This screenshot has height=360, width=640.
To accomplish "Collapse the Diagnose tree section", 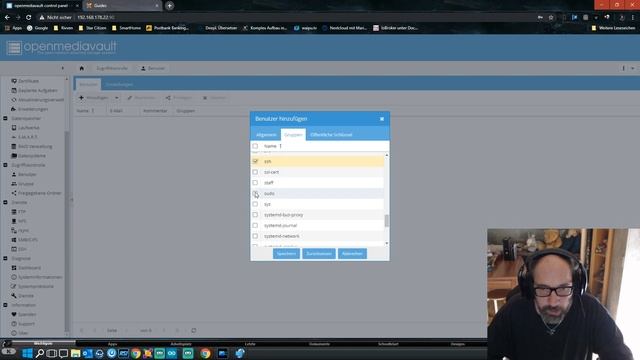I will pos(5,258).
